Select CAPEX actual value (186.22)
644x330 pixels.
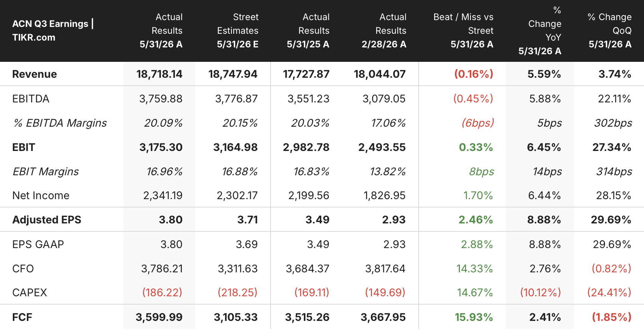click(162, 292)
